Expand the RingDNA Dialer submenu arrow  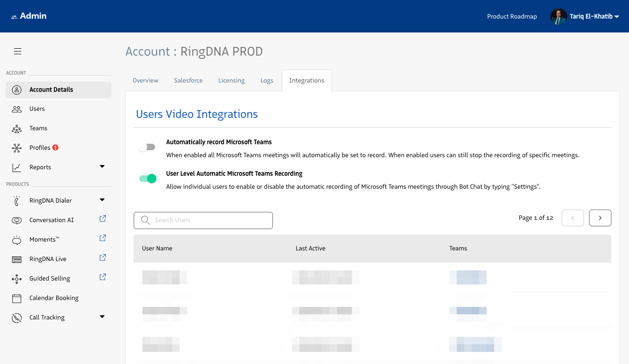pyautogui.click(x=102, y=200)
